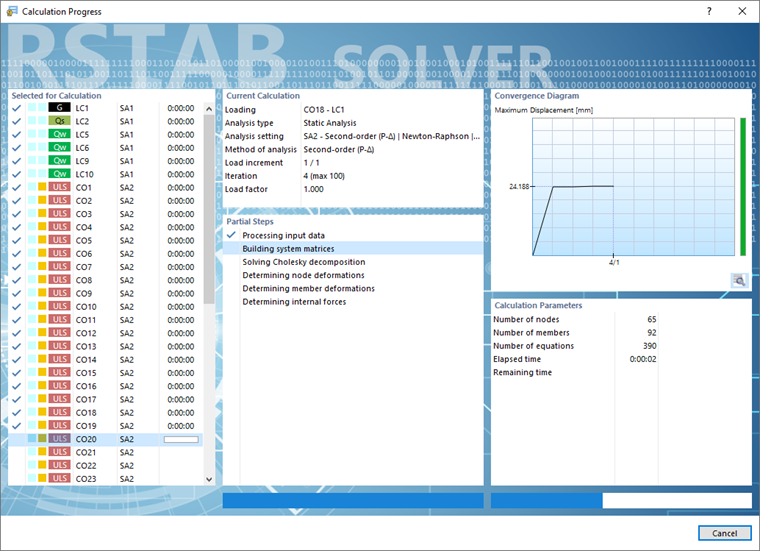The image size is (760, 551).
Task: Select 'Determining node deformations' step
Action: point(303,275)
